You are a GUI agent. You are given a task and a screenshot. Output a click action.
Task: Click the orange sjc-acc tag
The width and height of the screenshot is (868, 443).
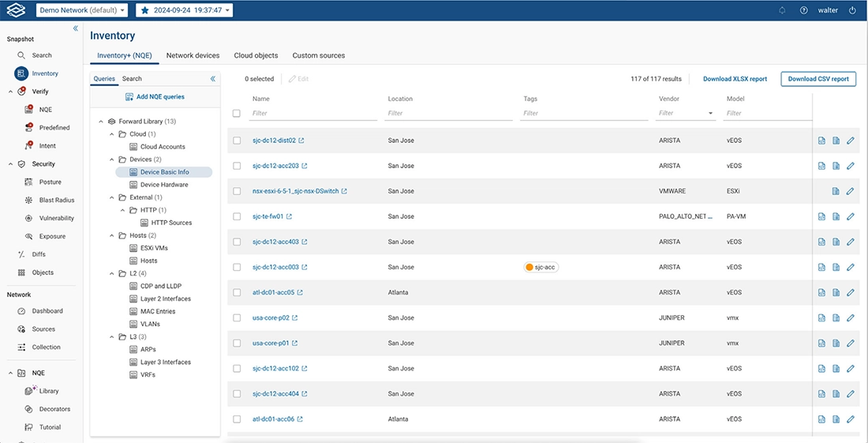pyautogui.click(x=541, y=267)
